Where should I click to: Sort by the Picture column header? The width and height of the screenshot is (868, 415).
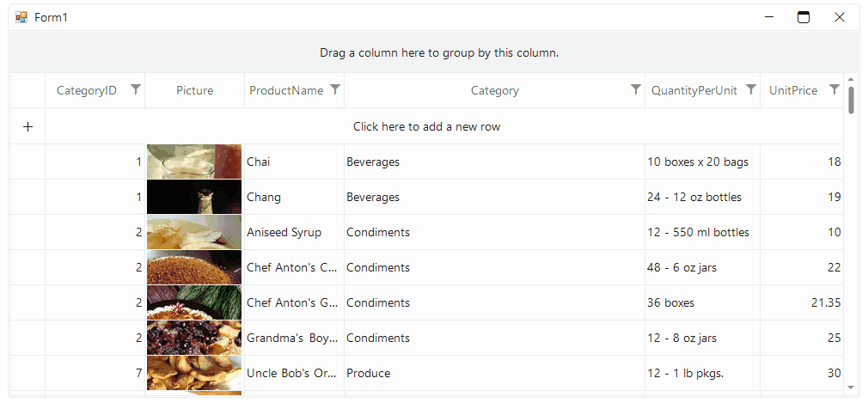(x=195, y=91)
